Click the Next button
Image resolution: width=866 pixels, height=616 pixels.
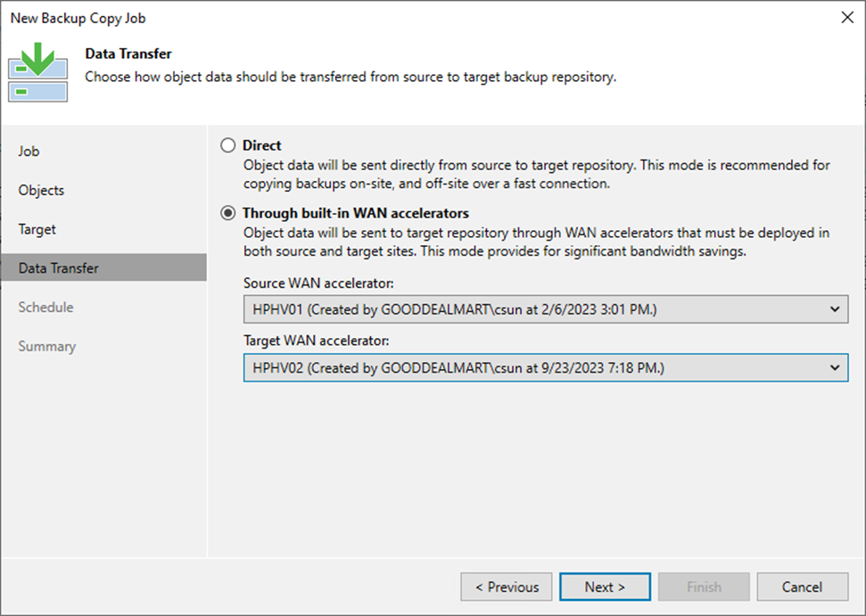[605, 587]
